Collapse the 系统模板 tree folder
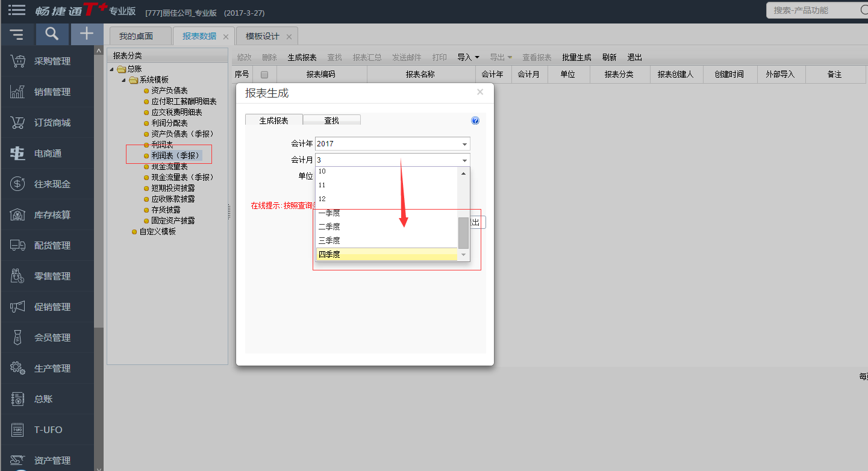This screenshot has height=471, width=868. [x=123, y=80]
